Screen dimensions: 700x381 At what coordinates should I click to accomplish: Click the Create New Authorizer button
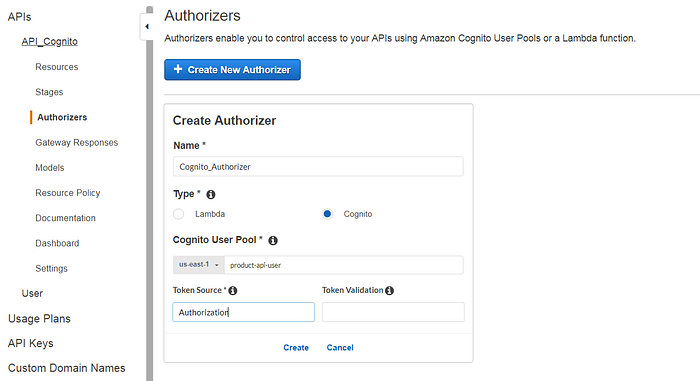[232, 70]
